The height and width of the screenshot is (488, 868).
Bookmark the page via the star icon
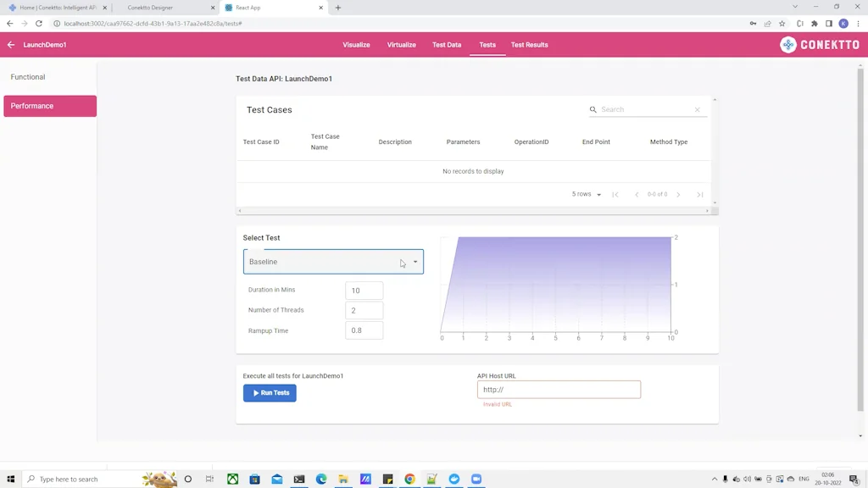point(782,24)
